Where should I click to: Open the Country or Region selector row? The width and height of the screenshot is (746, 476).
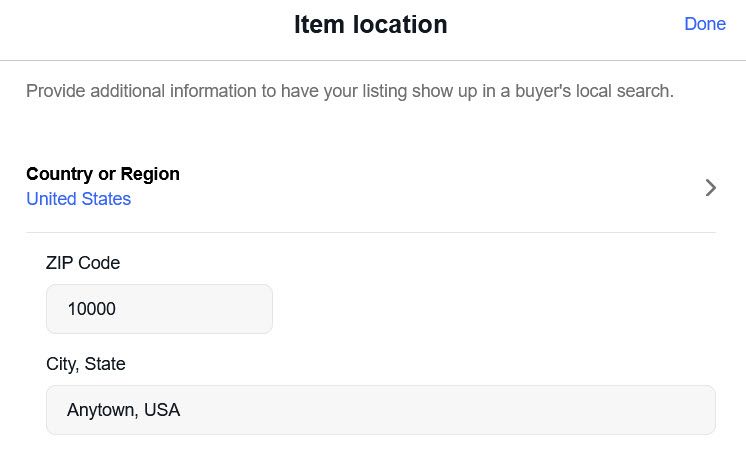pyautogui.click(x=370, y=187)
